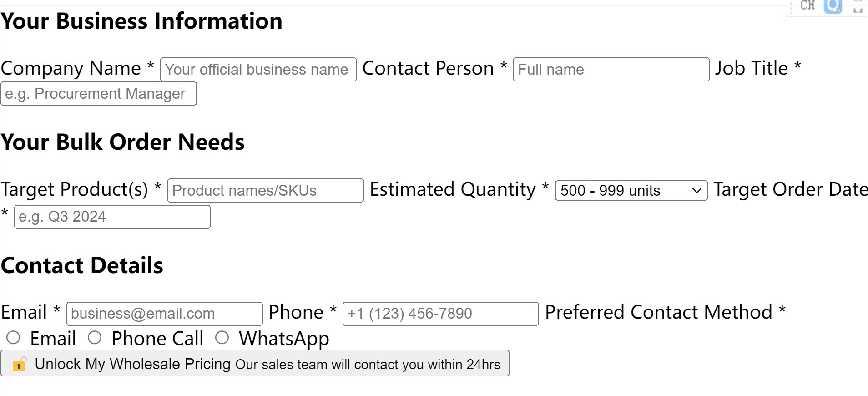Click the Contact Person full name field
868x396 pixels.
pyautogui.click(x=611, y=70)
